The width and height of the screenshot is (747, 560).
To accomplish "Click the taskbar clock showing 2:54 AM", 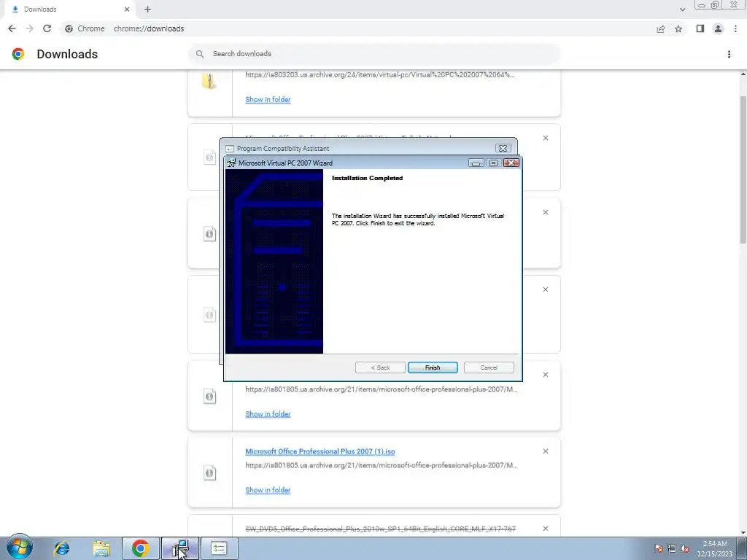I will [715, 548].
